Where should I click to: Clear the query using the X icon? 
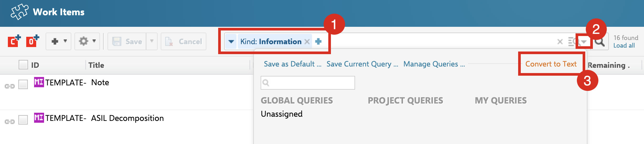click(x=560, y=42)
